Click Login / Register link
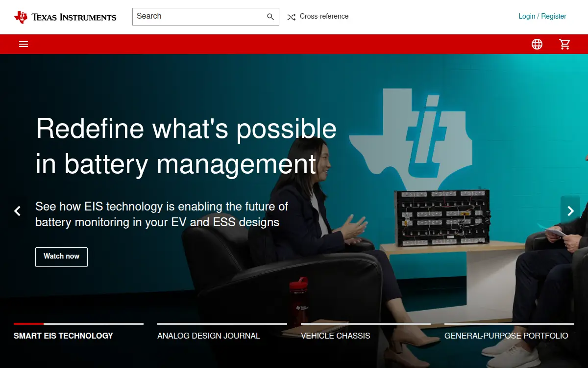This screenshot has width=588, height=368. 542,16
